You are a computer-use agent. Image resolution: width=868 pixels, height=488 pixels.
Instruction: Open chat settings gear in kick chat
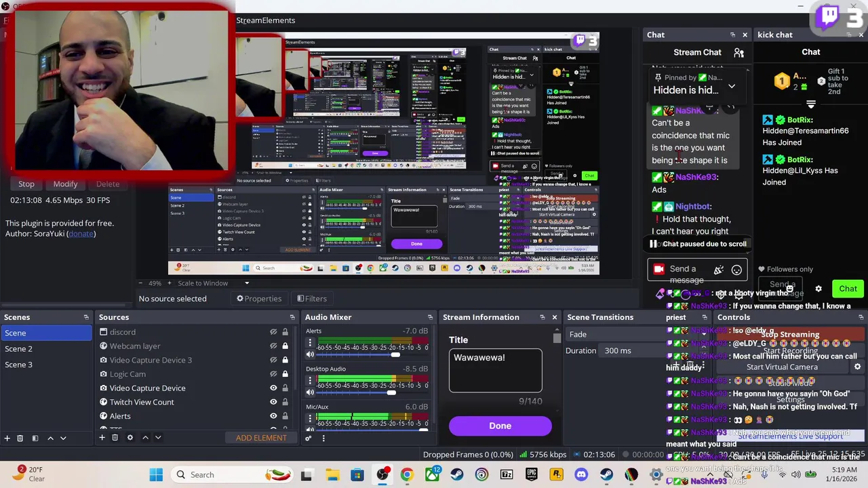pyautogui.click(x=818, y=289)
